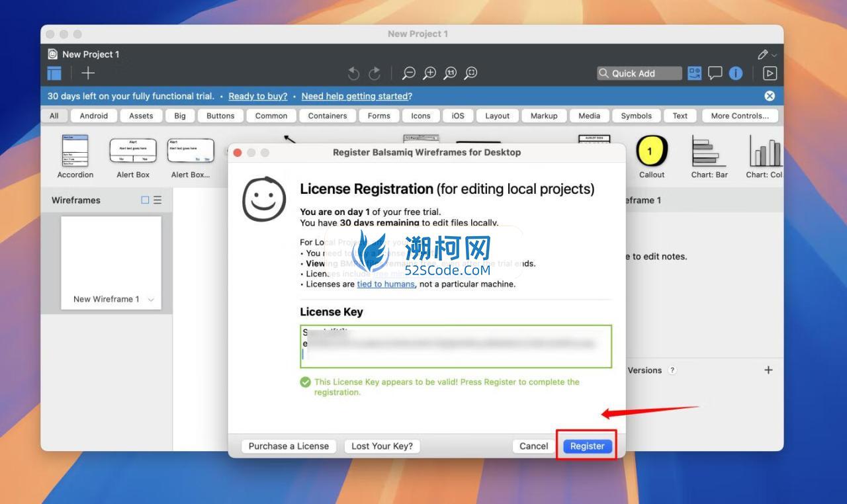Zoom in on the canvas

(x=430, y=73)
